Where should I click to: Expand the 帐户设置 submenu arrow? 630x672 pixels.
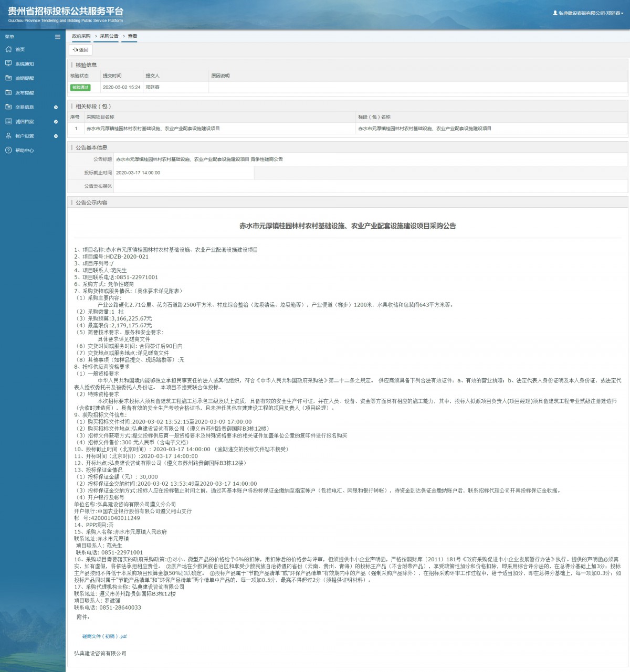coord(56,136)
